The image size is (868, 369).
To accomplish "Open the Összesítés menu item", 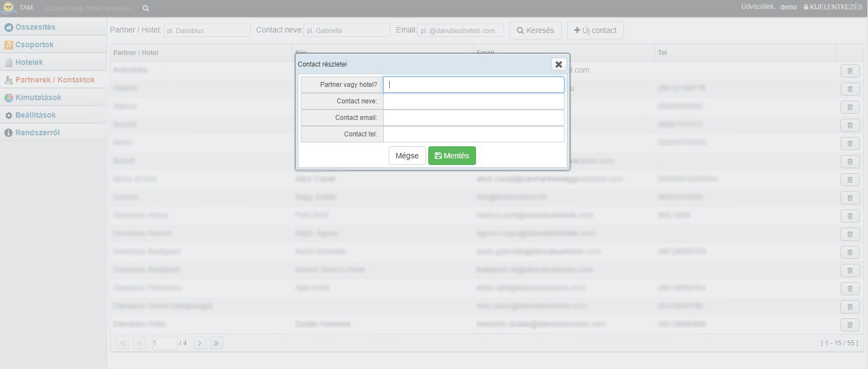I will [x=35, y=27].
